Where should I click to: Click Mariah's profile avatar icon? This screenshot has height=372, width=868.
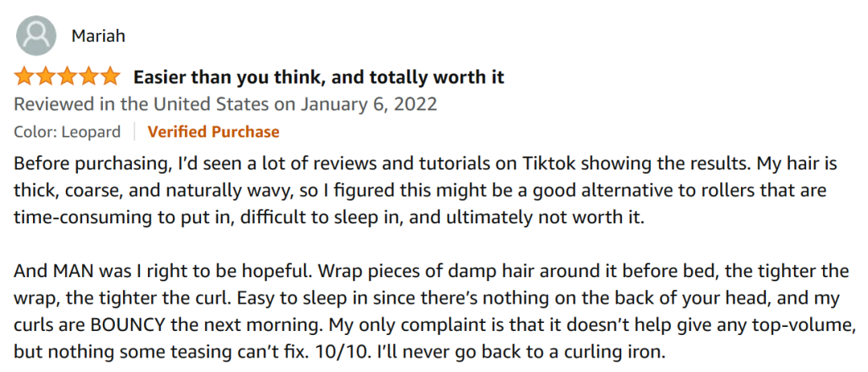click(36, 35)
